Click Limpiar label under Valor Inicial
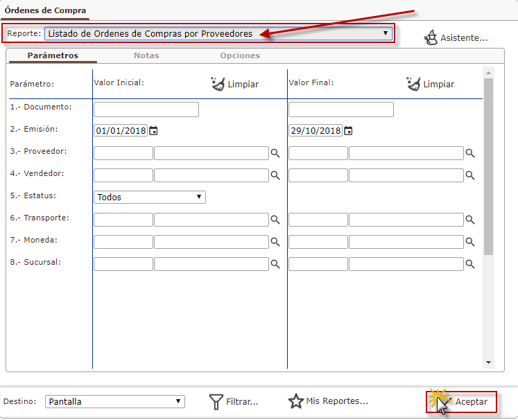Viewport: 518px width, 420px height. pyautogui.click(x=243, y=84)
